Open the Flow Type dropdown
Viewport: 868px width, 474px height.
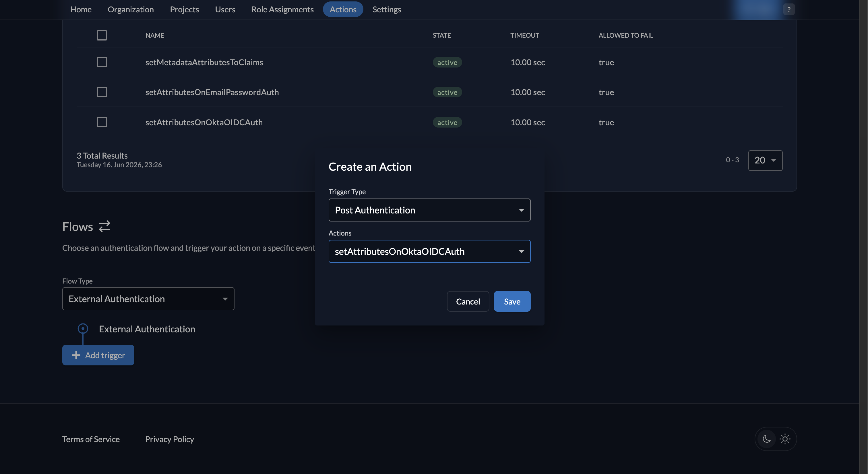[x=148, y=299]
